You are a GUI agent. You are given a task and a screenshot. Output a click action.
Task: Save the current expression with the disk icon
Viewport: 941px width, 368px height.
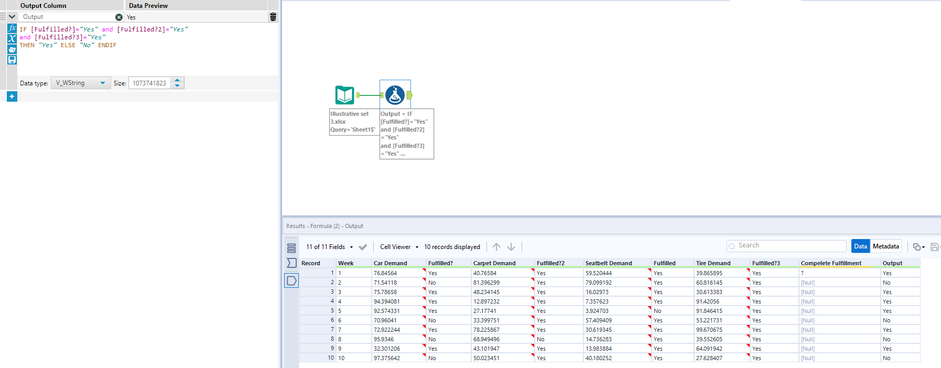[12, 60]
